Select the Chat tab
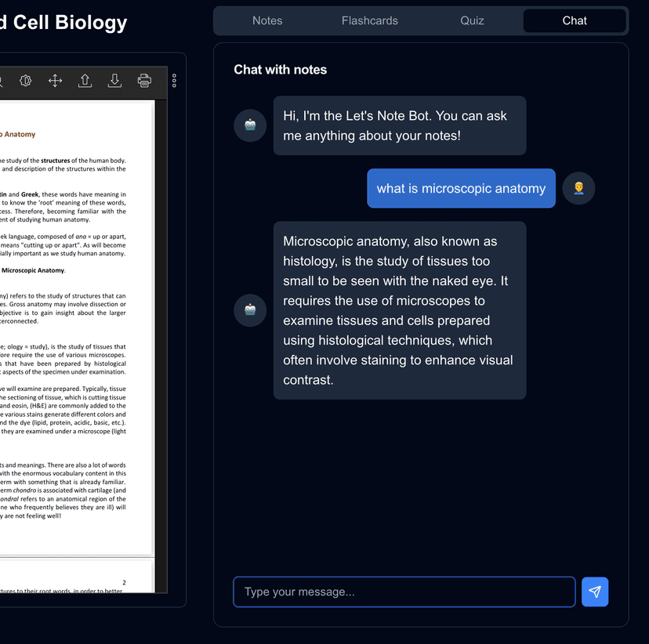 575,21
